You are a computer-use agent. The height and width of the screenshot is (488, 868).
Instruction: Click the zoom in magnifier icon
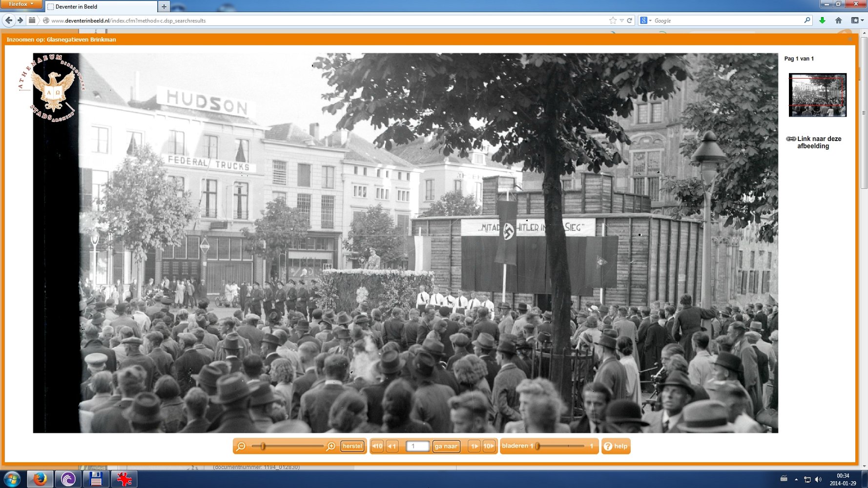[331, 446]
